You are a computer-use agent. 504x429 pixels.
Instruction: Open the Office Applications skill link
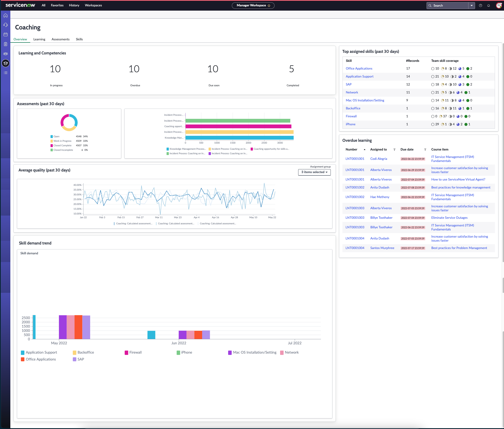359,68
